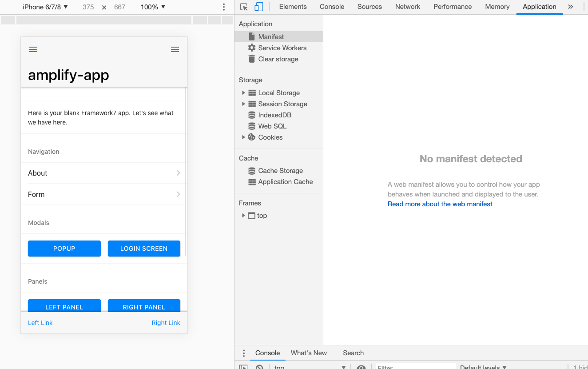Select the Application tab
588x369 pixels.
pyautogui.click(x=540, y=7)
